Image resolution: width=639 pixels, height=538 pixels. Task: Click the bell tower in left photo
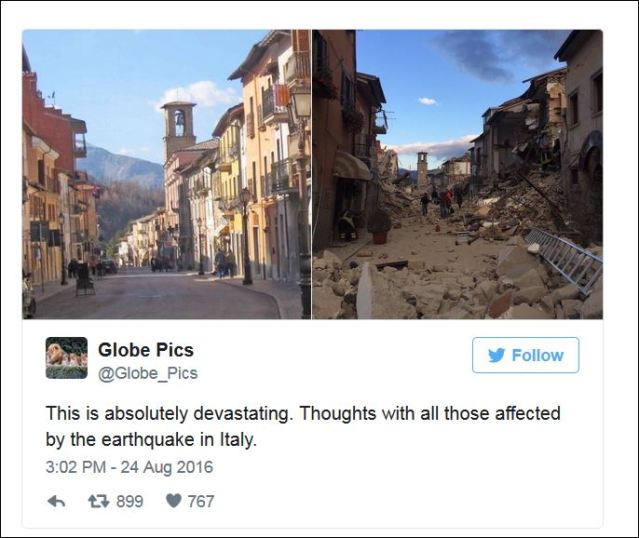(178, 128)
